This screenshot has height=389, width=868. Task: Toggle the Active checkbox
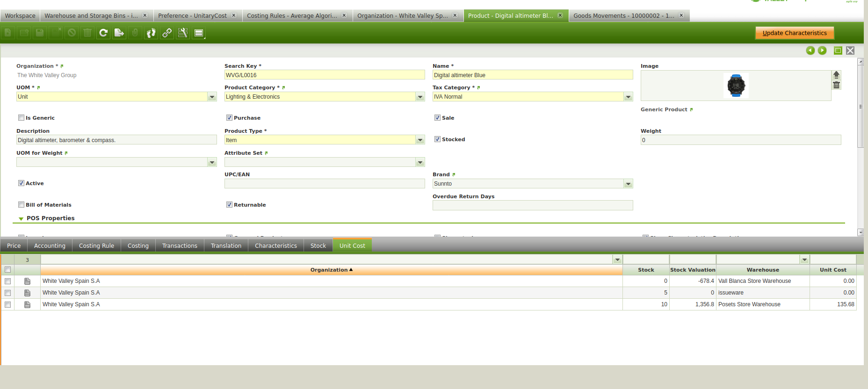point(21,183)
